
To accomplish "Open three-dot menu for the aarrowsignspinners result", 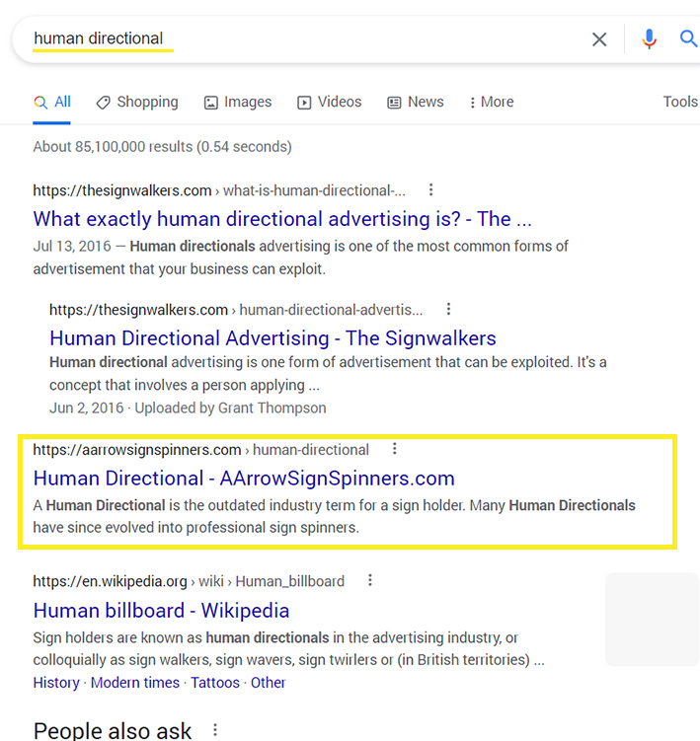I will click(395, 449).
